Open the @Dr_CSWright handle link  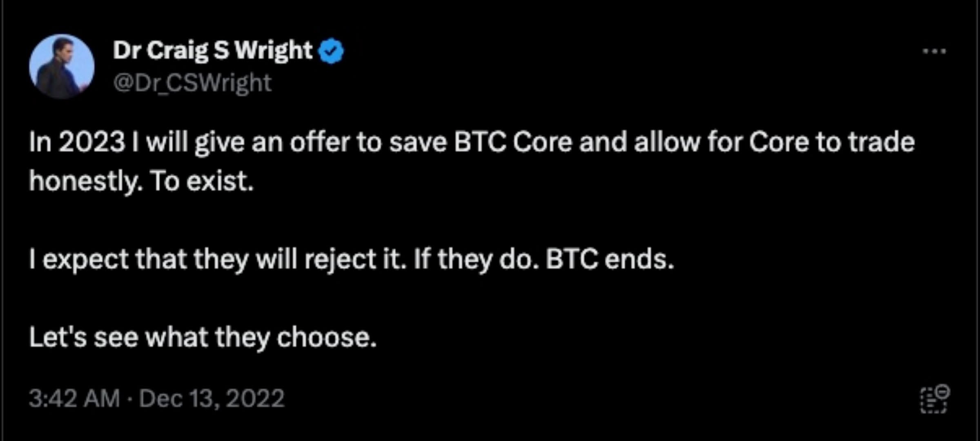[x=192, y=83]
